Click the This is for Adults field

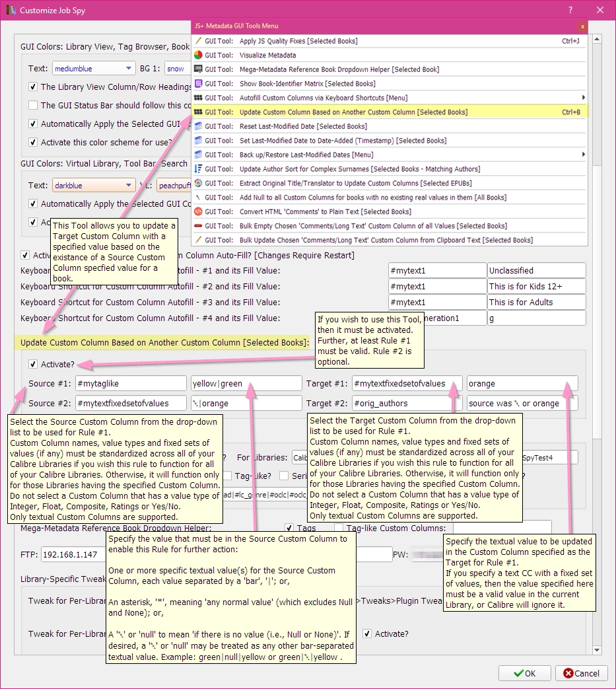coord(537,302)
